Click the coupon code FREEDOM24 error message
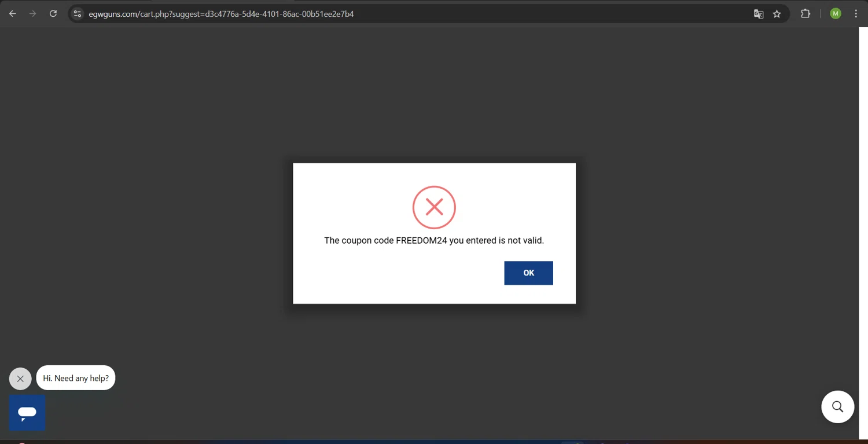 pyautogui.click(x=434, y=240)
